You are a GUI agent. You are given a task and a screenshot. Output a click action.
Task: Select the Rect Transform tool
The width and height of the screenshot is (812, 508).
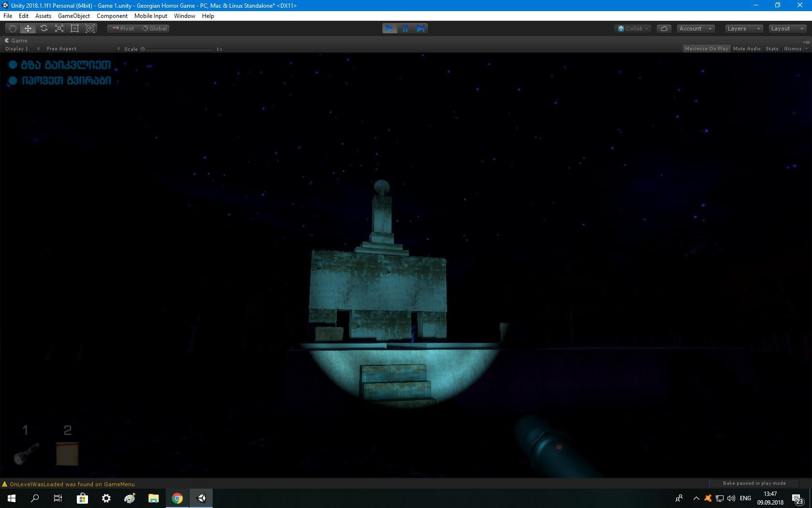[x=74, y=29]
